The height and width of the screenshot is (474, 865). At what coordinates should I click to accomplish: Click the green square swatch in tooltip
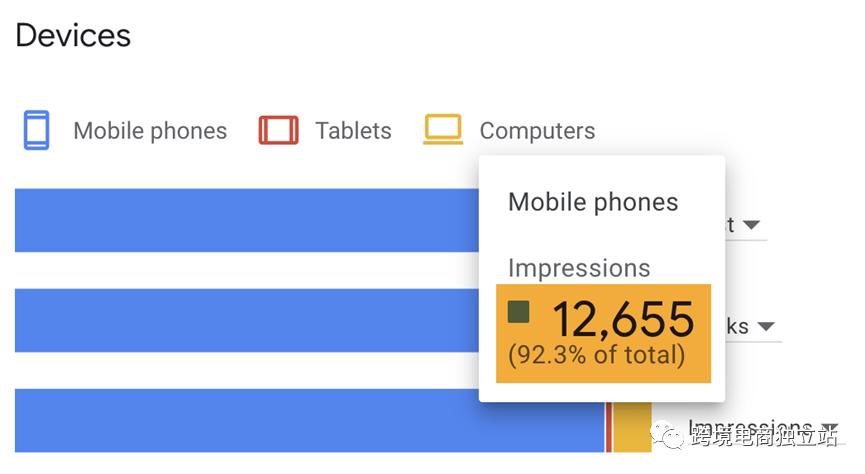pos(518,312)
